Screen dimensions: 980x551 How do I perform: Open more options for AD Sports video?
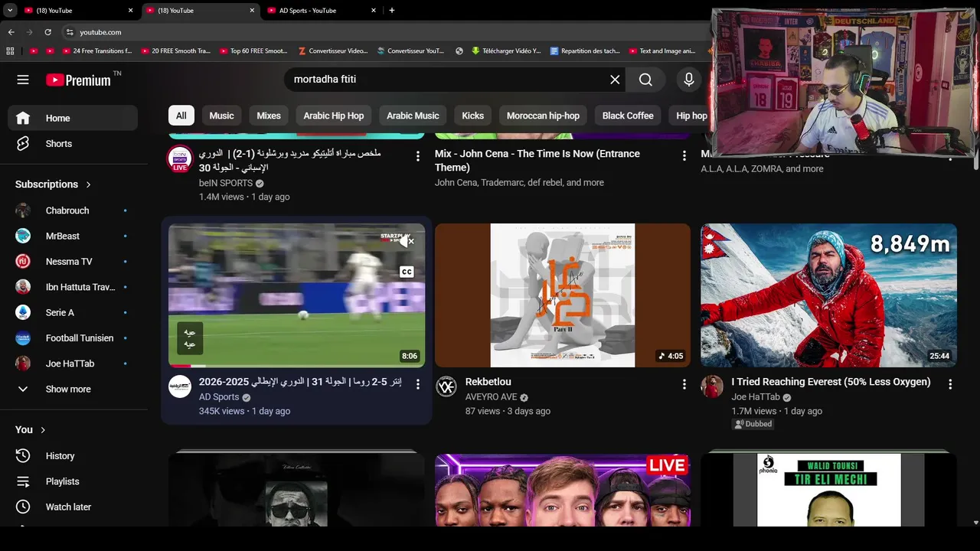[417, 384]
